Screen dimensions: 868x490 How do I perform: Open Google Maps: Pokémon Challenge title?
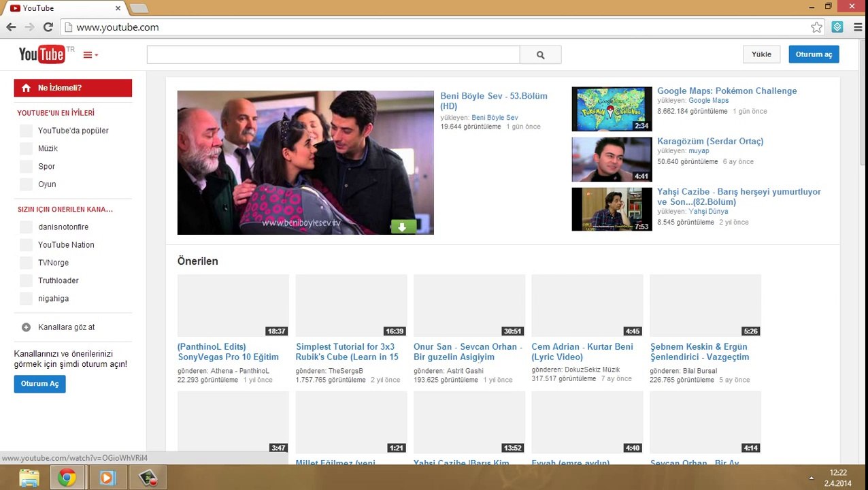tap(727, 91)
